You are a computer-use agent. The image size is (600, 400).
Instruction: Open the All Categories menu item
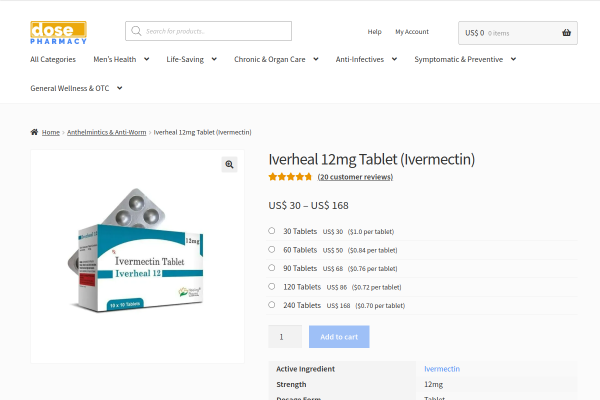(x=53, y=59)
